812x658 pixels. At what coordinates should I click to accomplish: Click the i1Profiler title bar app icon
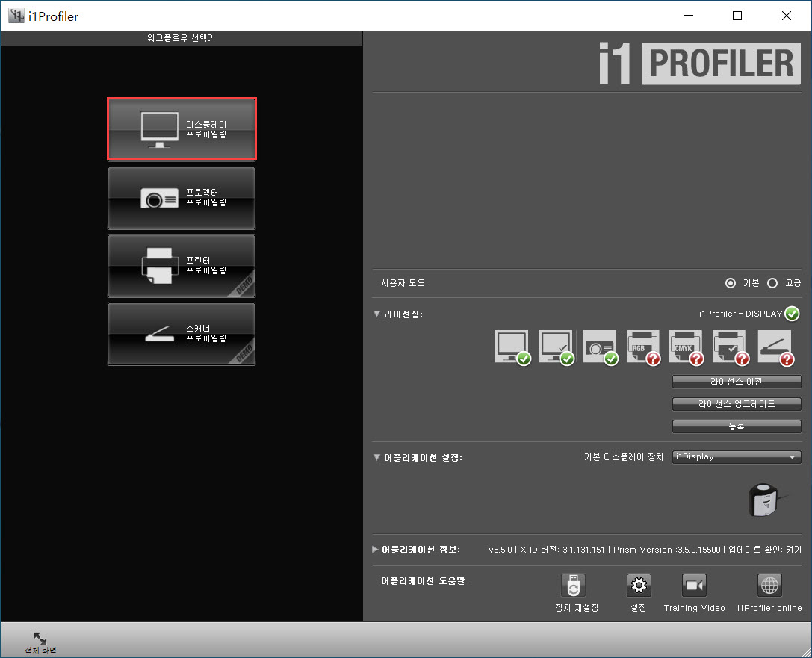click(16, 16)
